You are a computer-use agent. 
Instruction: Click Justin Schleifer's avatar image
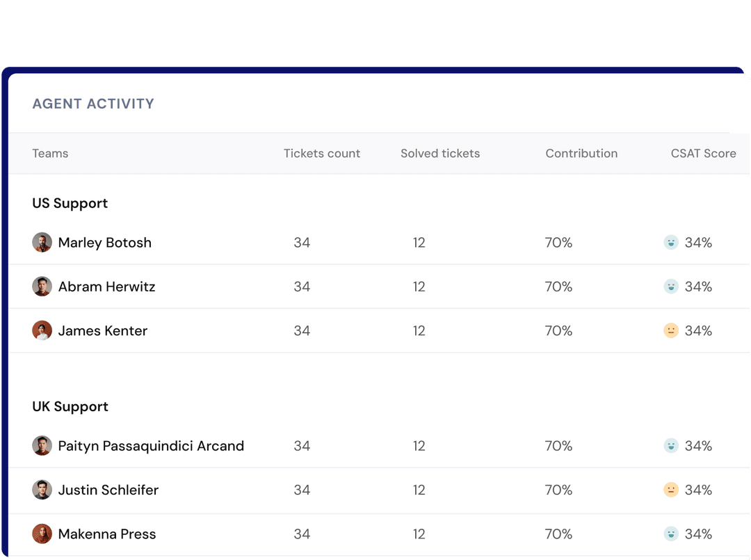click(42, 490)
